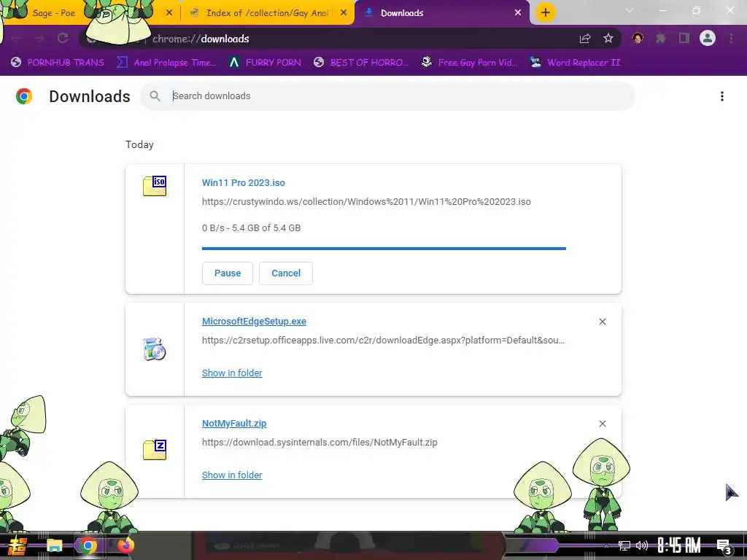Open FURRY bookmark in bookmarks bar
Screen dimensions: 747x560
pos(265,63)
